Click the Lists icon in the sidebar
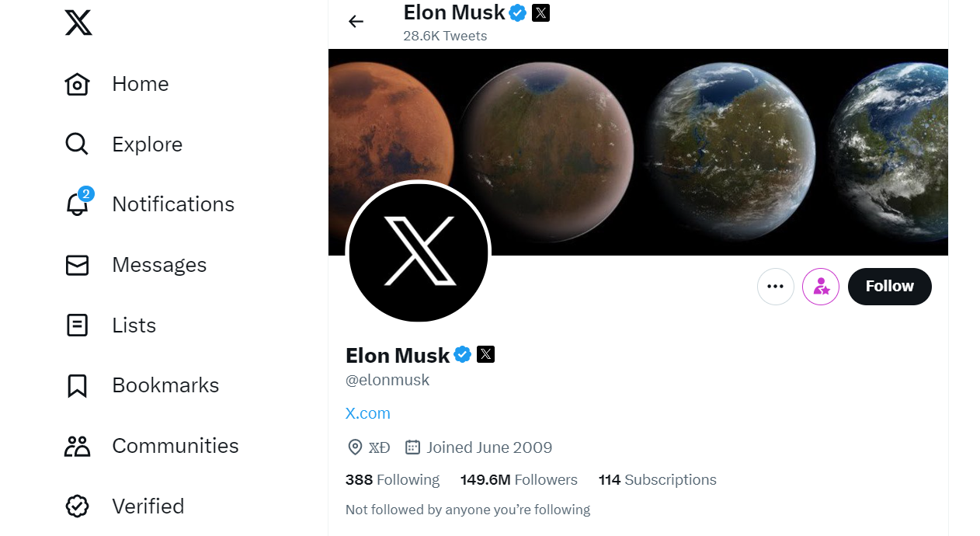This screenshot has width=980, height=536. [77, 325]
